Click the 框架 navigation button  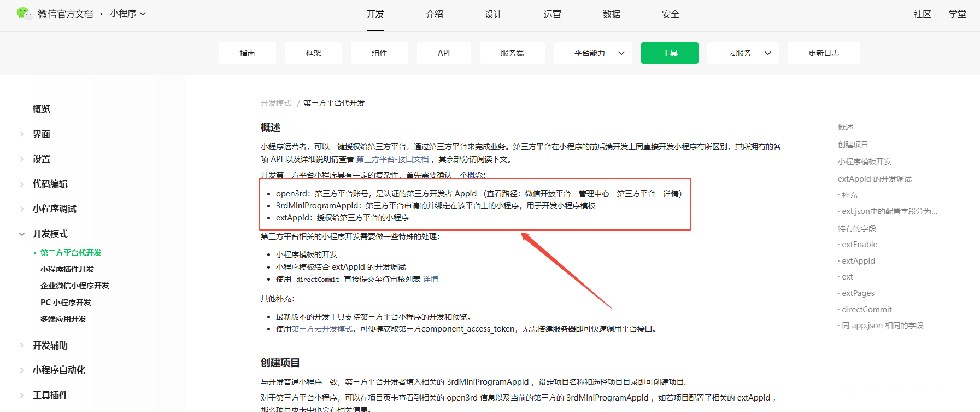point(313,53)
